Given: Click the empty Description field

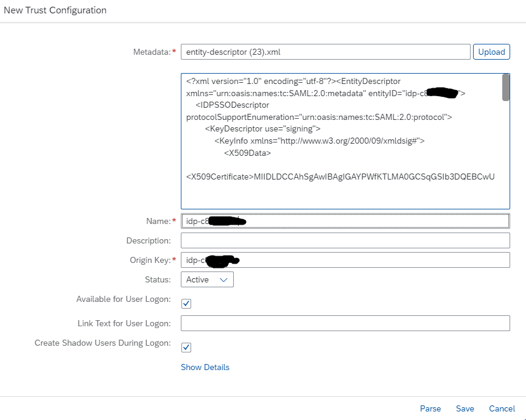Looking at the screenshot, I should [345, 240].
